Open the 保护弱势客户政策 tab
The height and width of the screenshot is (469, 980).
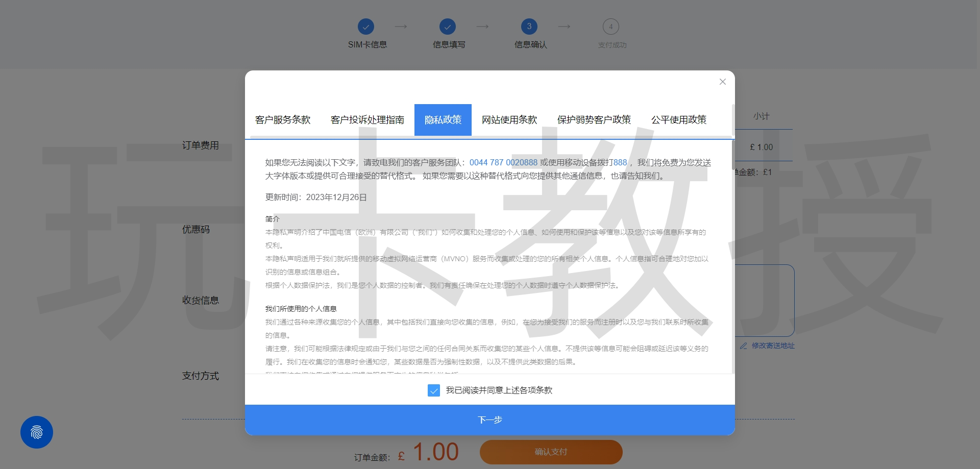click(x=595, y=119)
